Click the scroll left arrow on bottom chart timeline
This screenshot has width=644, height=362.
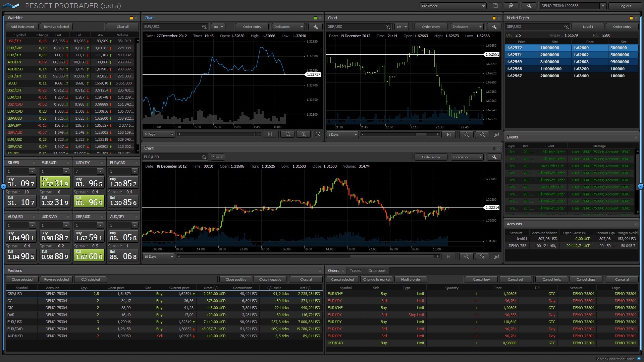(179, 257)
